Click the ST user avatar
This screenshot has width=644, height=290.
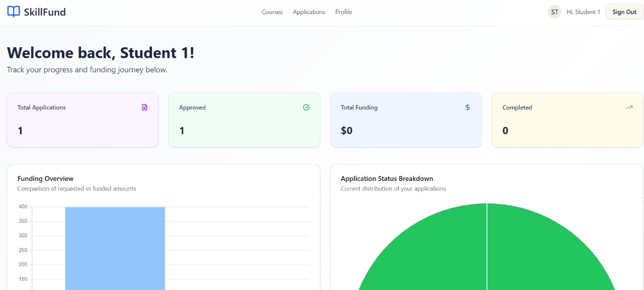[x=554, y=12]
